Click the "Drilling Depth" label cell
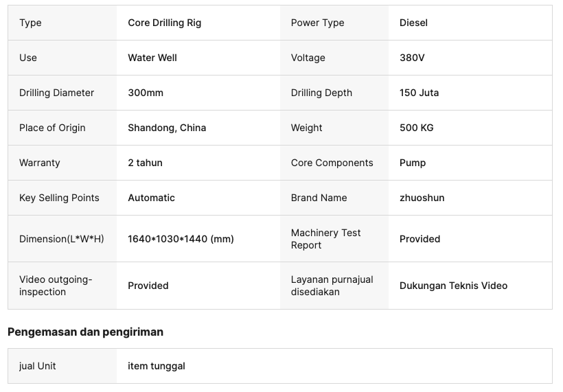Image resolution: width=563 pixels, height=392 pixels. point(321,93)
